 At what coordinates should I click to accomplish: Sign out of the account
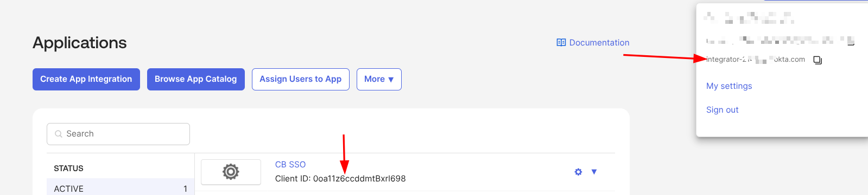722,109
